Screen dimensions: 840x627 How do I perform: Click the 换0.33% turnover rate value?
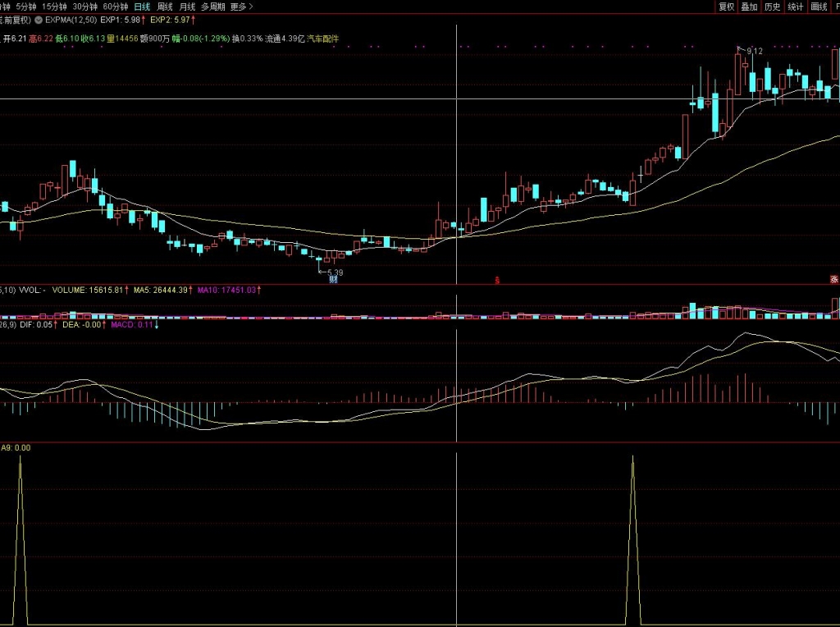[x=248, y=39]
